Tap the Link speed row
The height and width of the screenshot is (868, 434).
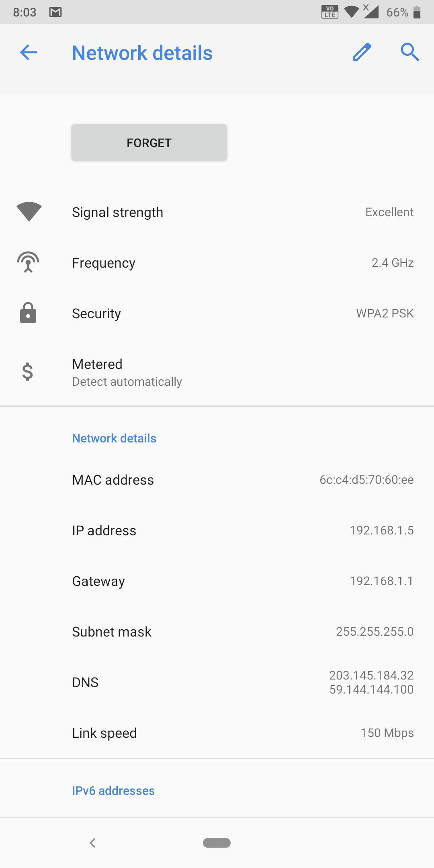tap(217, 733)
